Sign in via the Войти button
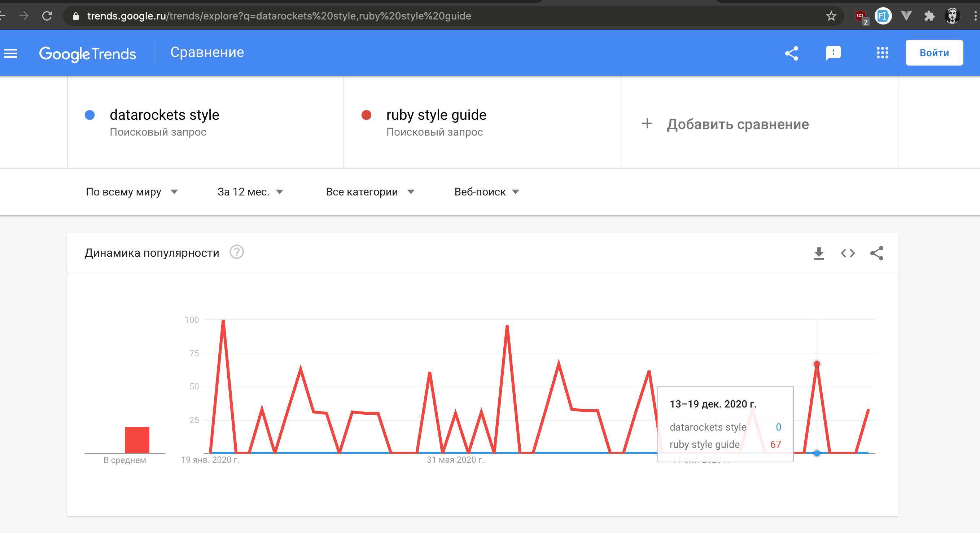This screenshot has height=533, width=980. [x=934, y=52]
